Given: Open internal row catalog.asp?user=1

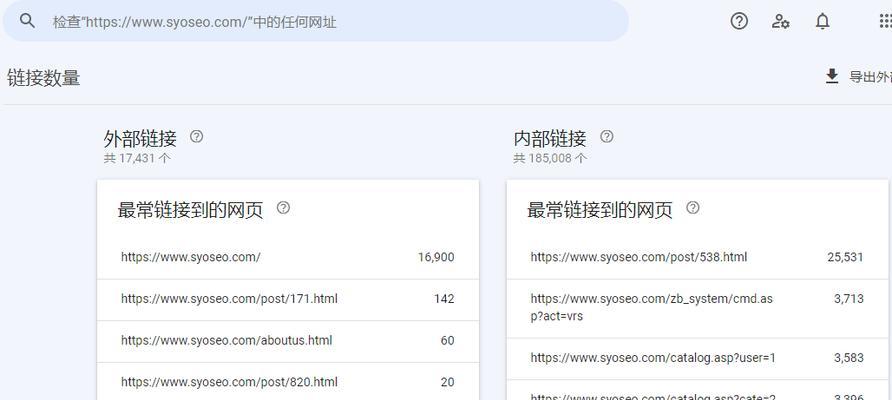Looking at the screenshot, I should click(x=697, y=358).
